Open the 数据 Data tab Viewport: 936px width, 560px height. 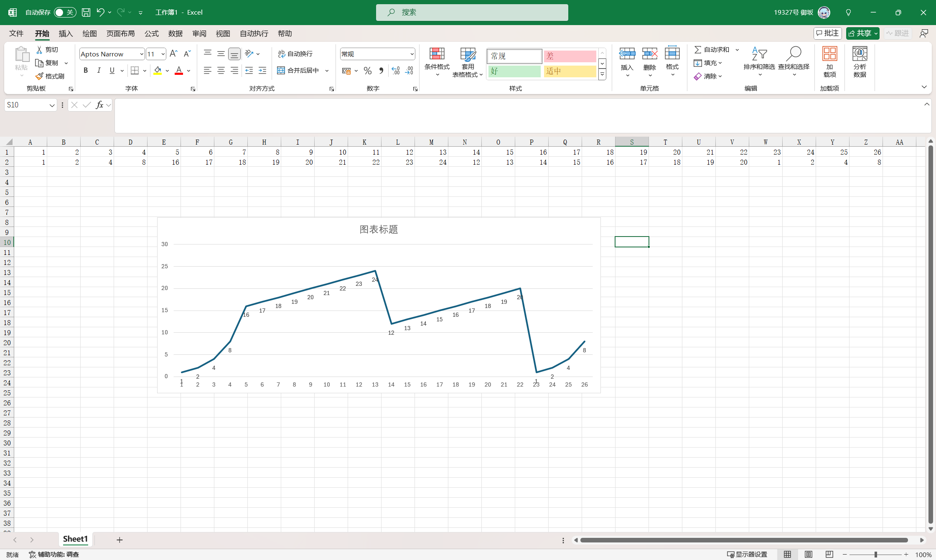click(175, 33)
